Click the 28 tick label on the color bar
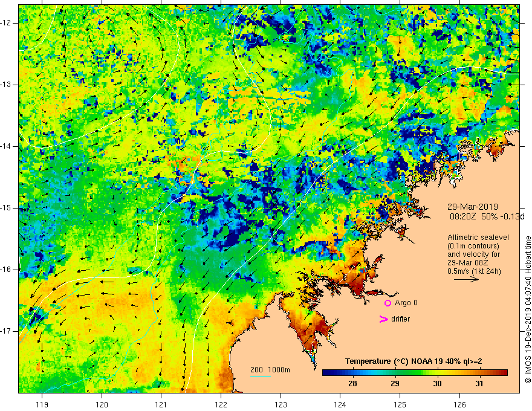 [352, 384]
